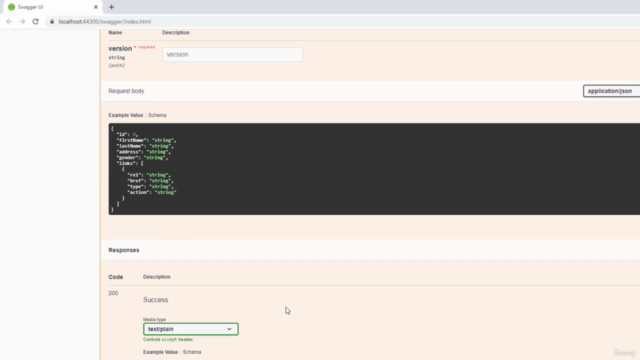The image size is (640, 360).
Task: Select the "firstName" line in JSON example
Action: tap(146, 140)
